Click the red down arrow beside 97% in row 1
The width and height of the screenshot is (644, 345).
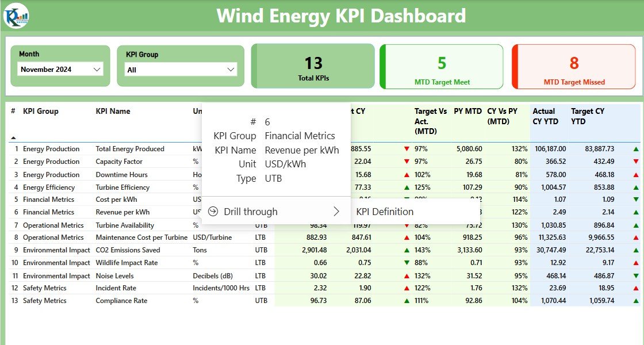[x=407, y=149]
